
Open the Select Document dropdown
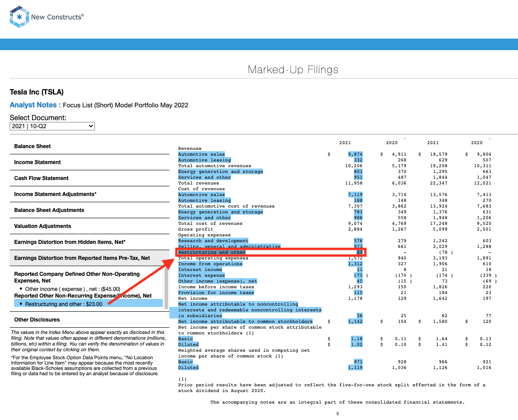click(x=52, y=126)
